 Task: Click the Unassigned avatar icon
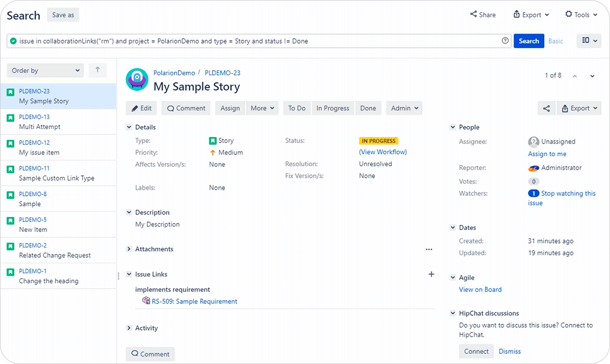(x=534, y=142)
